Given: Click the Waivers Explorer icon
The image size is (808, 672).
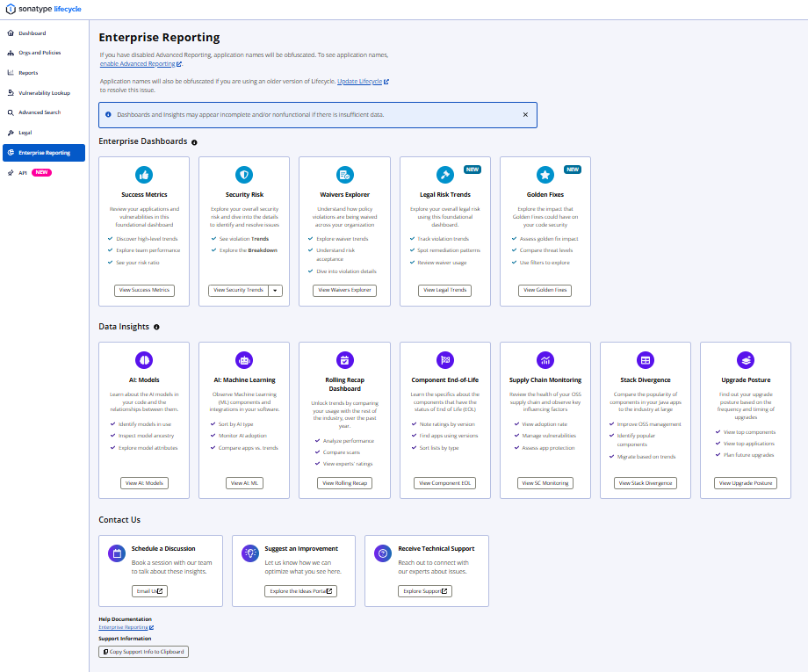Looking at the screenshot, I should coord(345,175).
